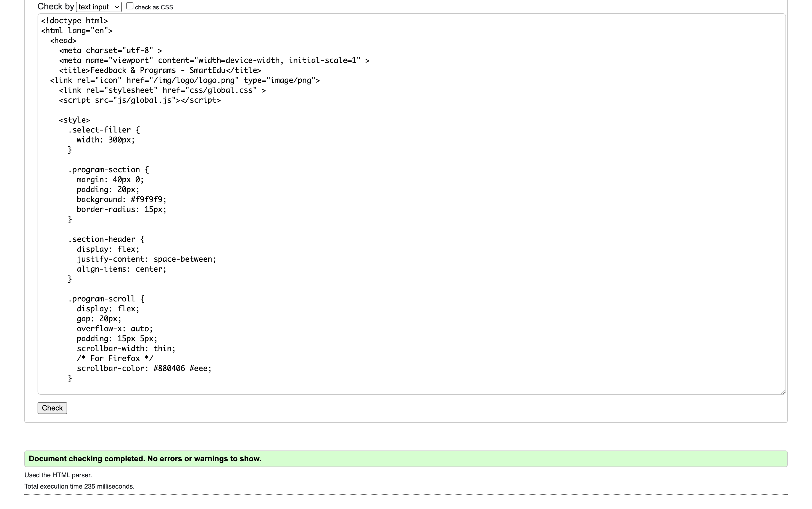
Task: Click the stylesheet link css/global.css line
Action: 162,90
